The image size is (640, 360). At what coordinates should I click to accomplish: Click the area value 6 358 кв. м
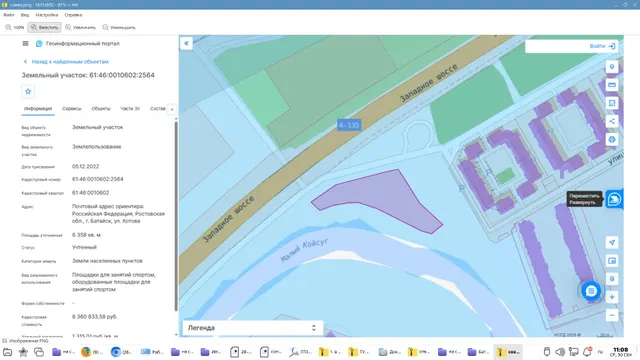(87, 235)
